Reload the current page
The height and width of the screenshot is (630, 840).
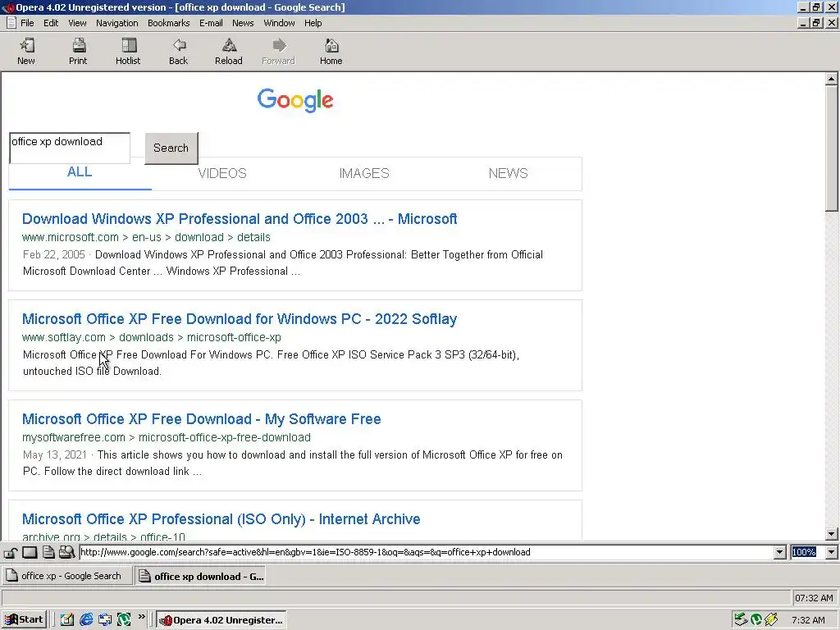tap(229, 52)
